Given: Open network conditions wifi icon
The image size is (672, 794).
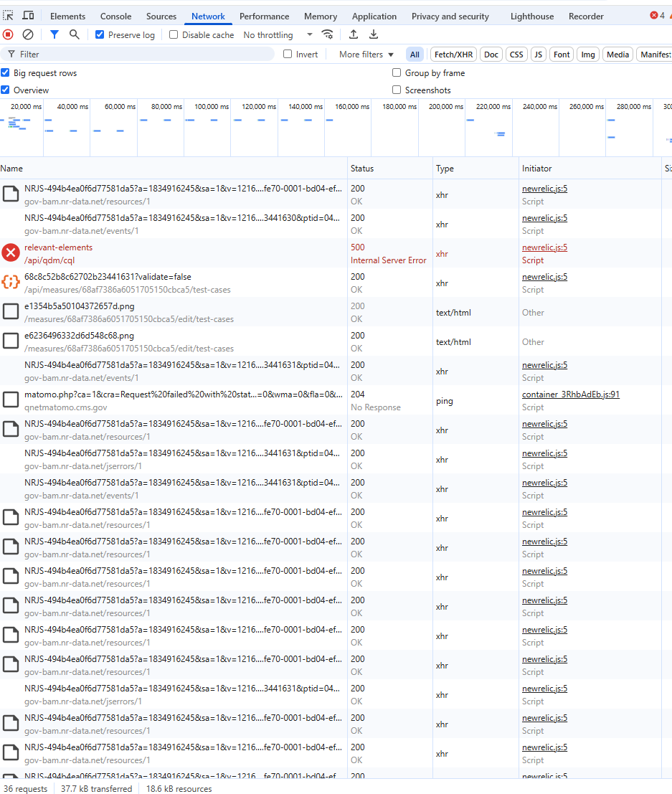Looking at the screenshot, I should (x=328, y=34).
